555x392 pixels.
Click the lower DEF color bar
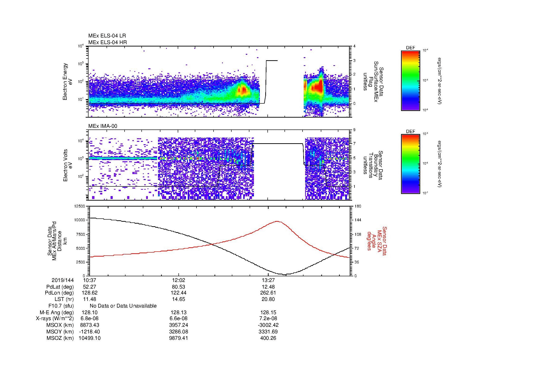(410, 164)
